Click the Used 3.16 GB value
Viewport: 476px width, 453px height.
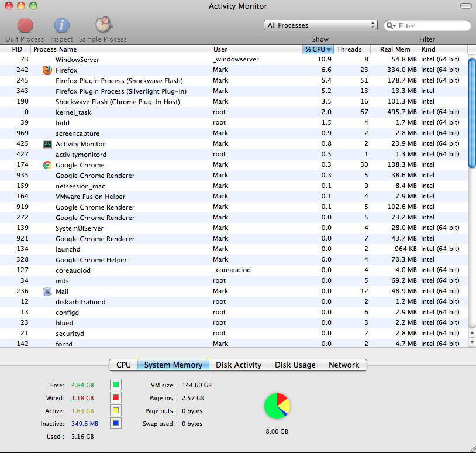pos(82,437)
